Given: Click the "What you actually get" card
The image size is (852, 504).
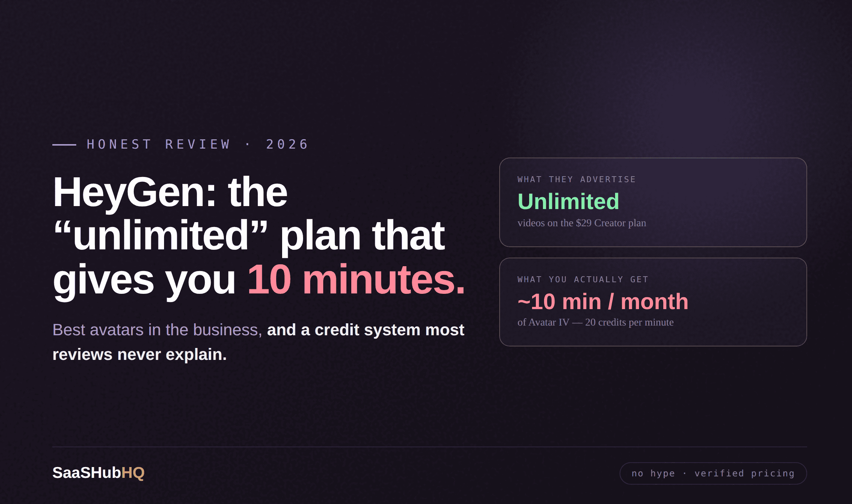Looking at the screenshot, I should coord(653,302).
